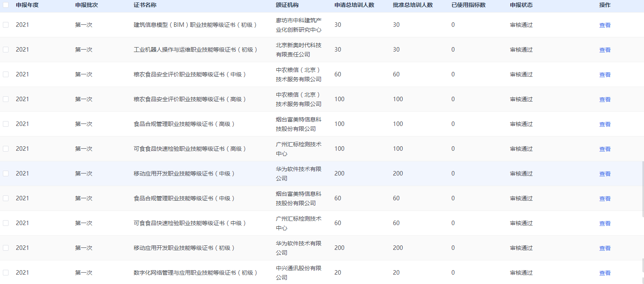Select the text 建筑信息模型(BIM)职业技能等级证书(初级)
This screenshot has height=284, width=644.
(196, 25)
